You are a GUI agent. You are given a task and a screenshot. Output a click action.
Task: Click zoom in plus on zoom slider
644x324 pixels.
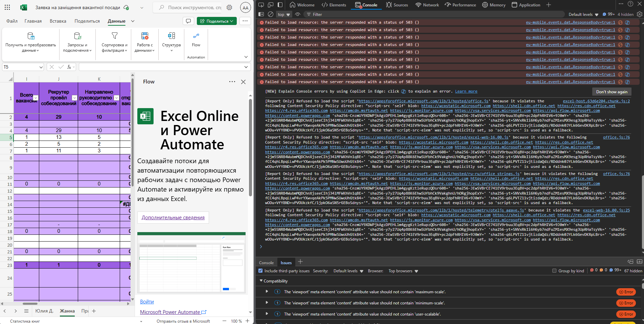[247, 321]
